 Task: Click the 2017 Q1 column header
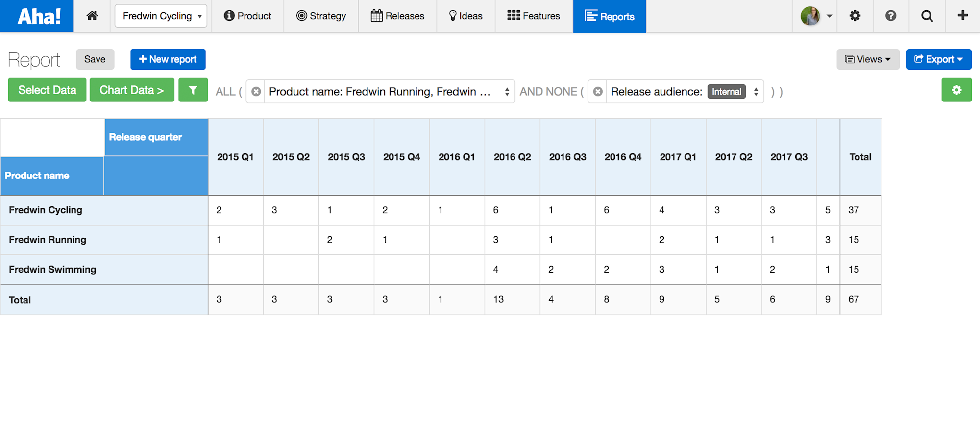[x=678, y=157]
